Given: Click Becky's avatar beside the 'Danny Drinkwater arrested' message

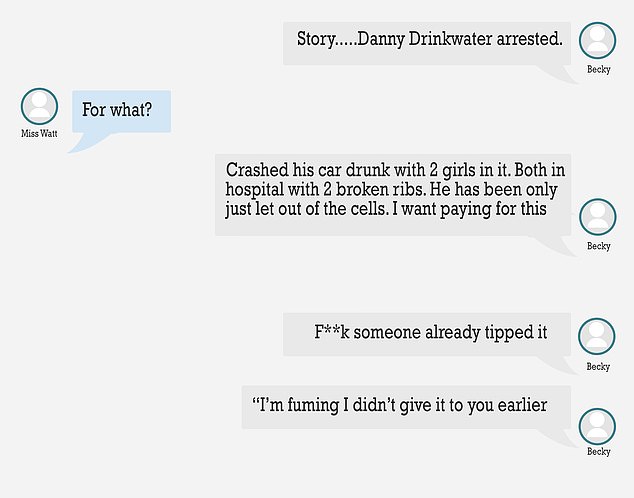Looking at the screenshot, I should click(x=597, y=40).
